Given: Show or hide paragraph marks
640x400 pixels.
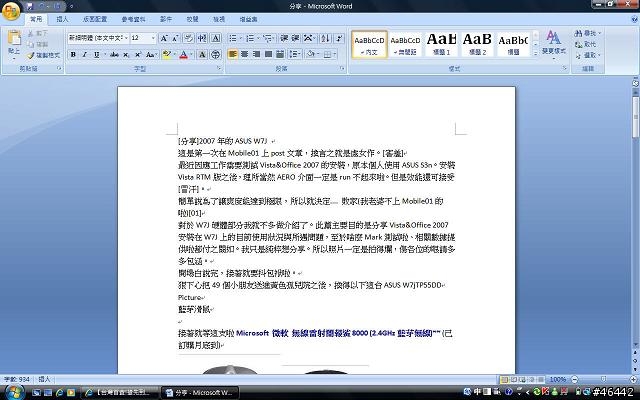Looking at the screenshot, I should tap(339, 38).
